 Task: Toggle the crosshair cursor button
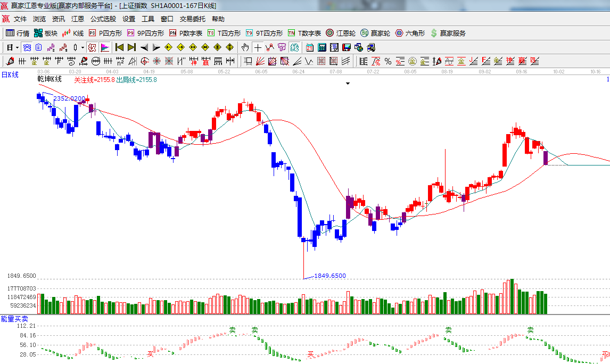258,47
